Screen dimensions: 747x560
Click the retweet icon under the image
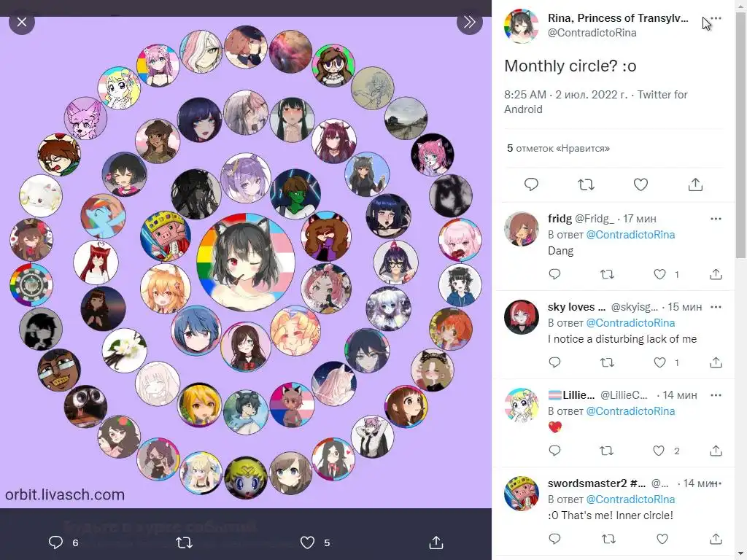click(x=184, y=542)
